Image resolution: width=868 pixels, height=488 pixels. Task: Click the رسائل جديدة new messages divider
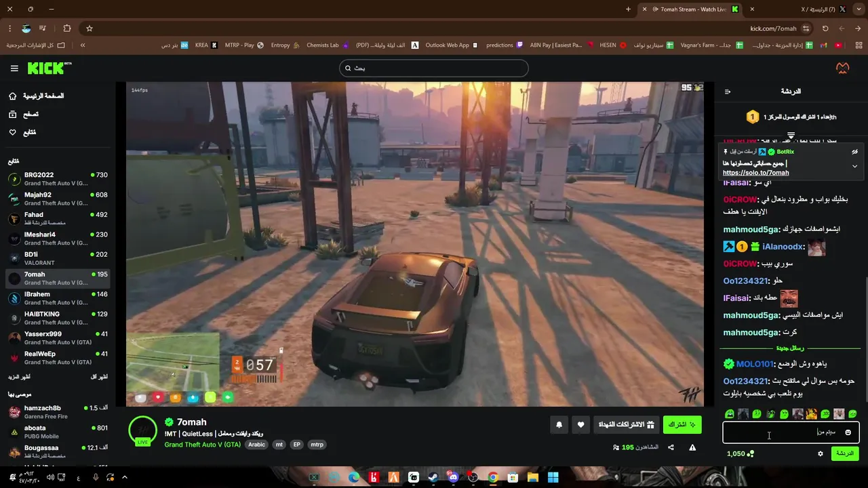click(x=790, y=348)
